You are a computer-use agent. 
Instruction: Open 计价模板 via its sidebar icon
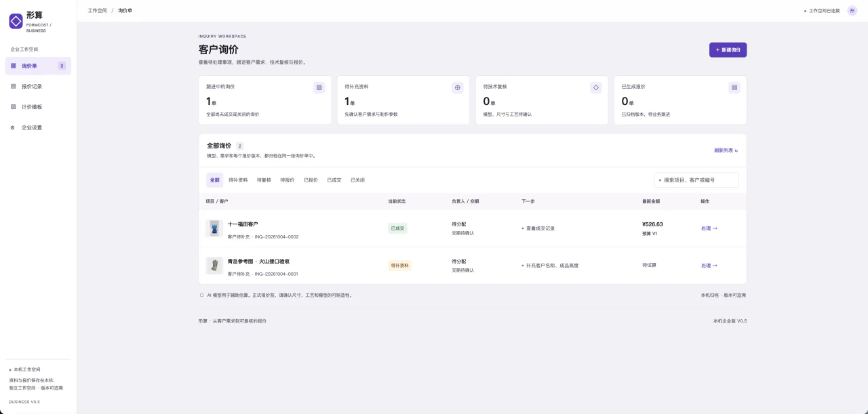point(14,106)
